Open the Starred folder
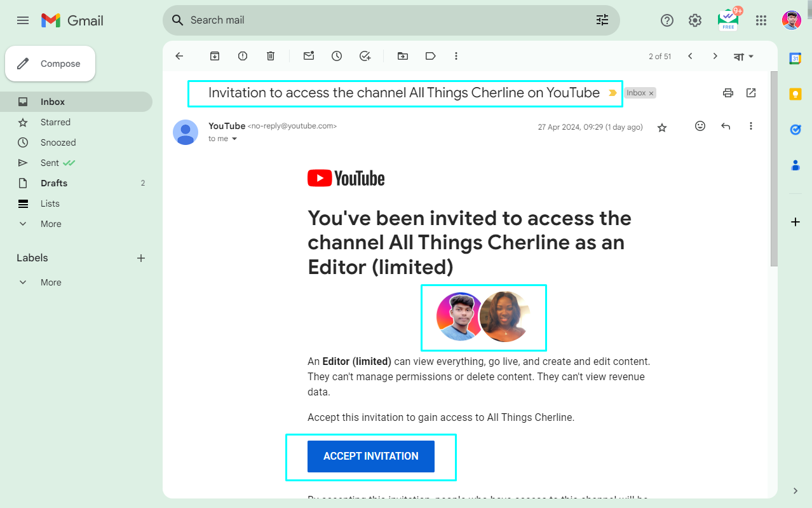This screenshot has width=812, height=508. click(x=55, y=122)
